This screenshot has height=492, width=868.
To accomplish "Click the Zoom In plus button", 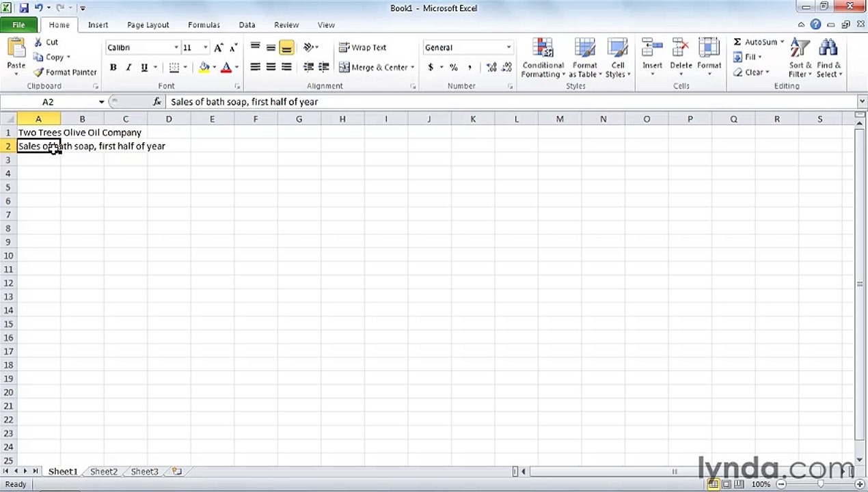I will pos(859,484).
